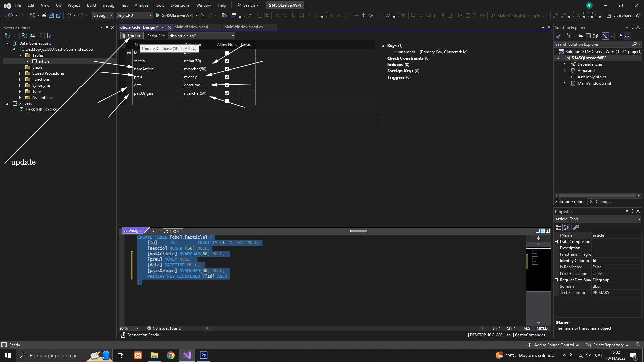Click the Undo toolbar icon

68,15
